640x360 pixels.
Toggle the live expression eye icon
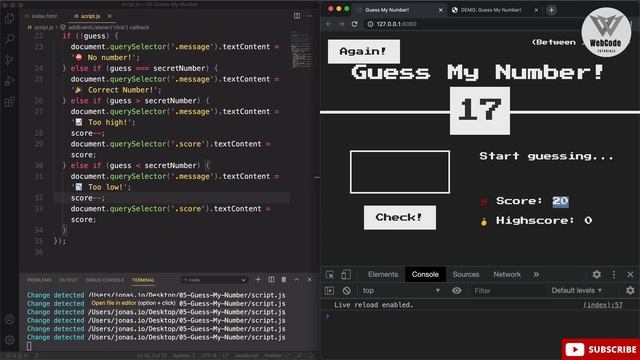tap(456, 291)
